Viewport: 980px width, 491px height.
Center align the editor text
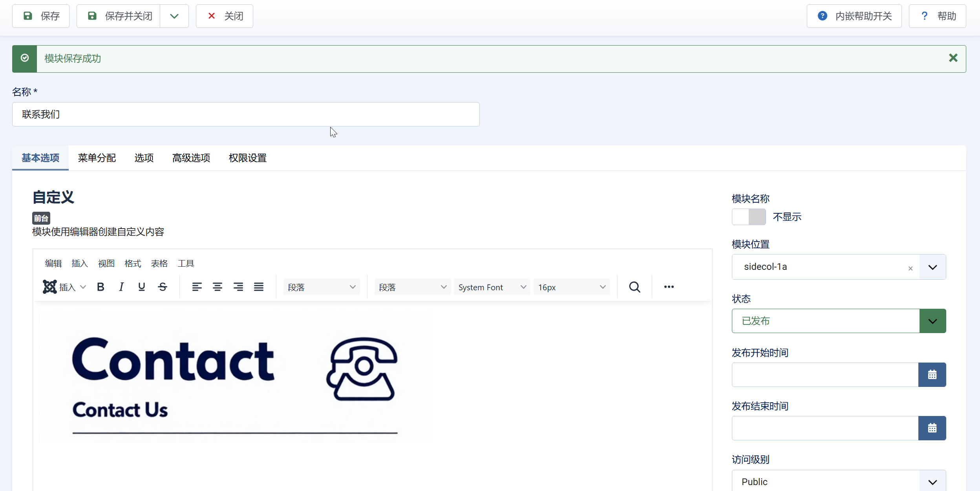tap(218, 287)
